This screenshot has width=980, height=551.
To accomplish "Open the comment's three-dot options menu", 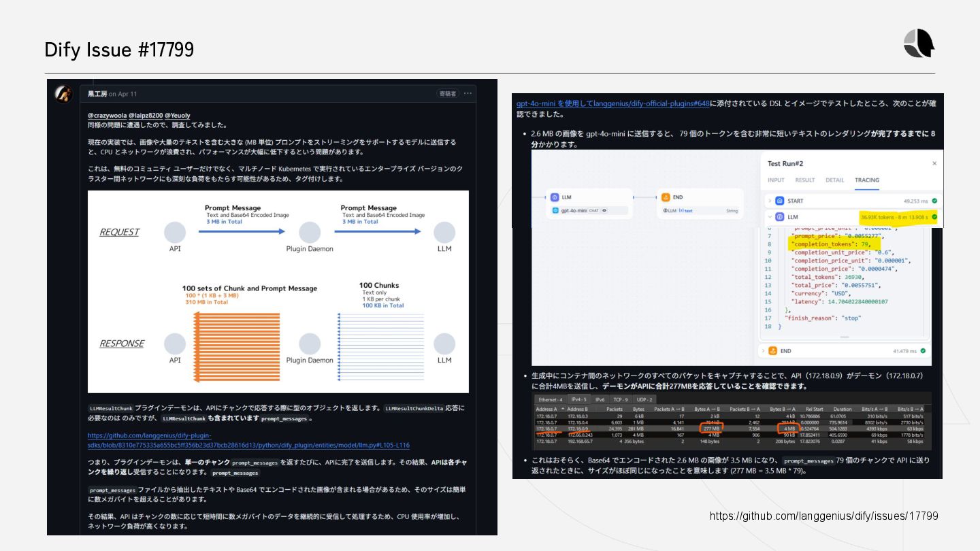I will tap(468, 93).
